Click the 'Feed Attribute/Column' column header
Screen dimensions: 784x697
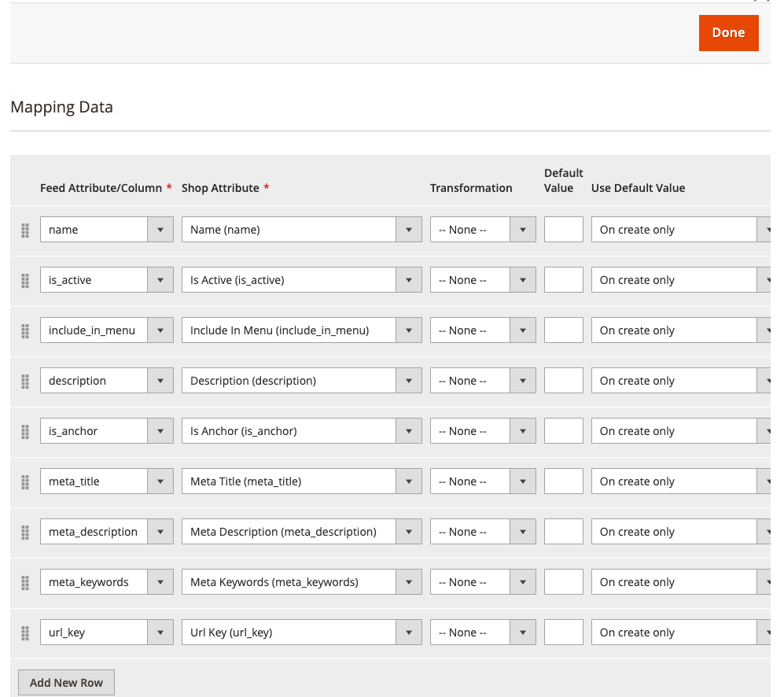point(101,188)
